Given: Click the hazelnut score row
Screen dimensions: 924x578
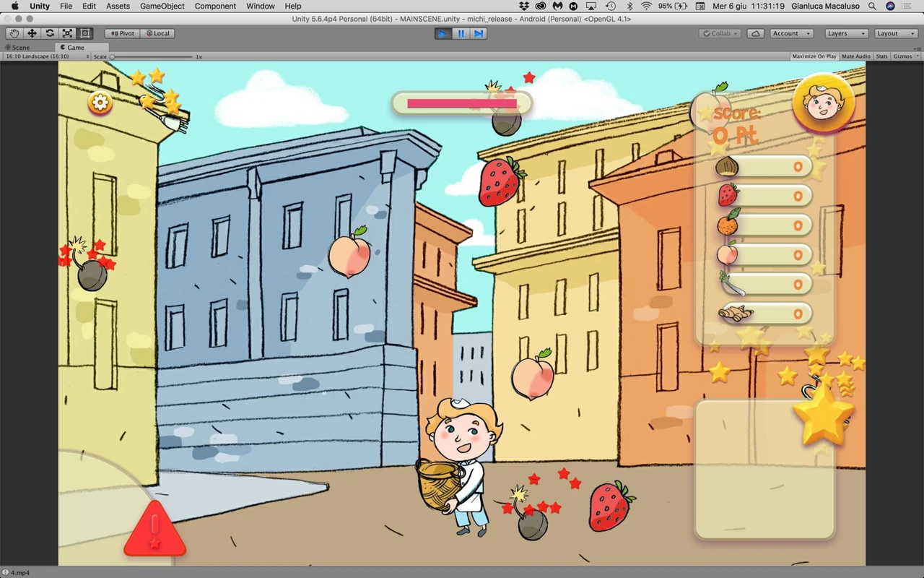Looking at the screenshot, I should 764,167.
